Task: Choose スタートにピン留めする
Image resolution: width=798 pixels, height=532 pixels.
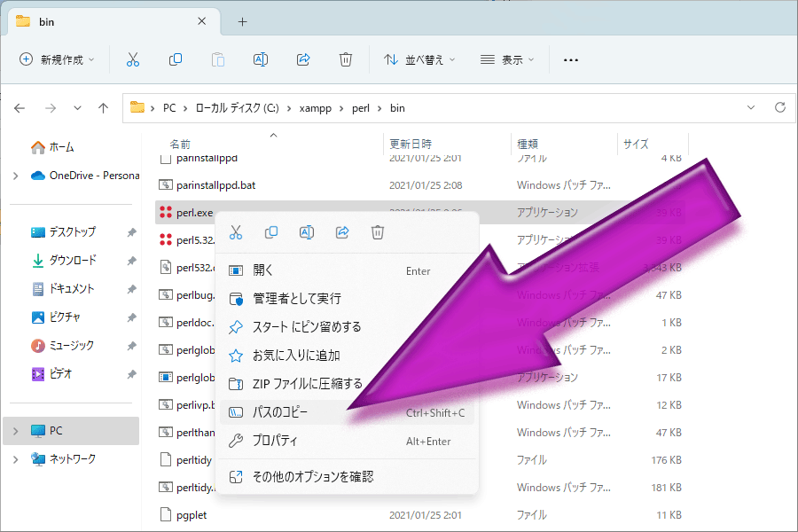Action: 347,327
